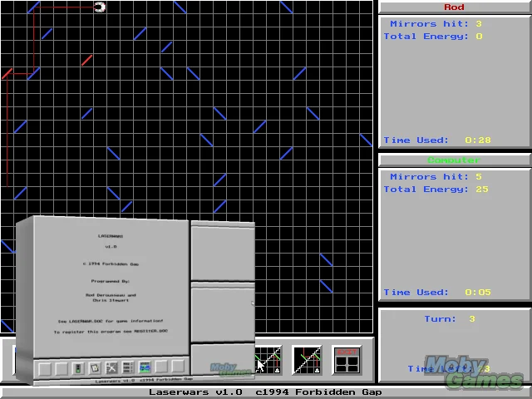This screenshot has width=532, height=399.
Task: Click the crossed-tools icon in the overlay toolbar
Action: point(111,367)
